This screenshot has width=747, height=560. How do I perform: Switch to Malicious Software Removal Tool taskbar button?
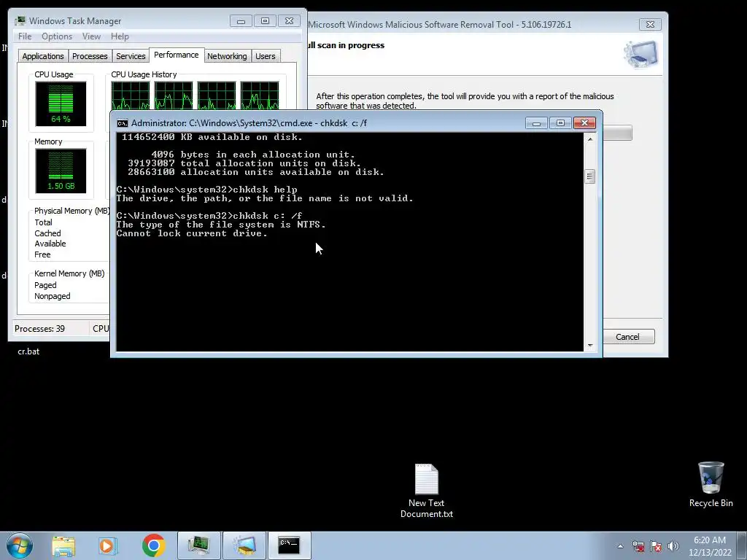click(x=244, y=545)
